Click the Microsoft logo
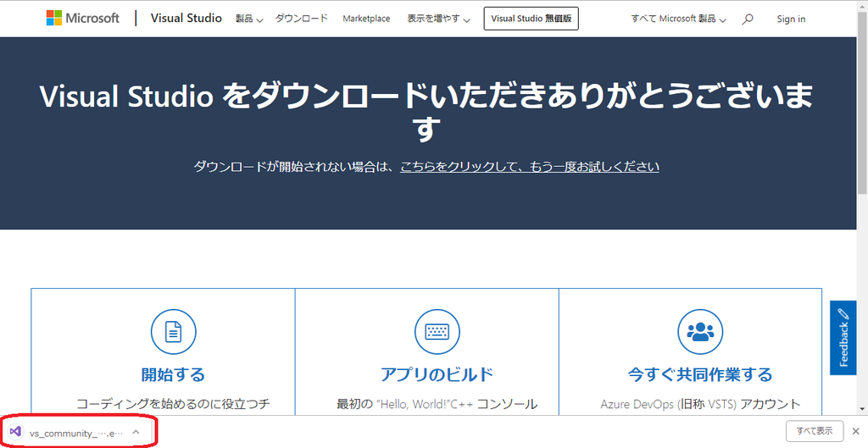 coord(82,19)
